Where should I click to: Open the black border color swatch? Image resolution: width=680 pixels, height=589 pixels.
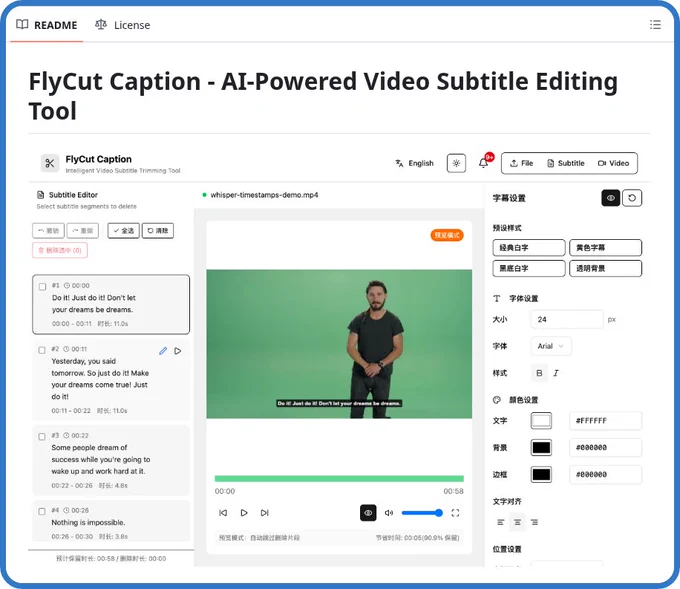pos(541,474)
